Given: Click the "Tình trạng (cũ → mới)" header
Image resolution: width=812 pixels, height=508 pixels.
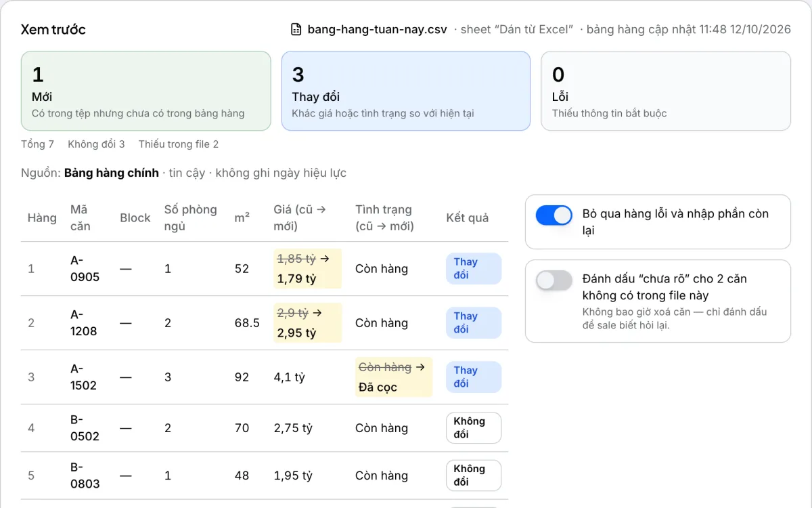Looking at the screenshot, I should tap(384, 217).
